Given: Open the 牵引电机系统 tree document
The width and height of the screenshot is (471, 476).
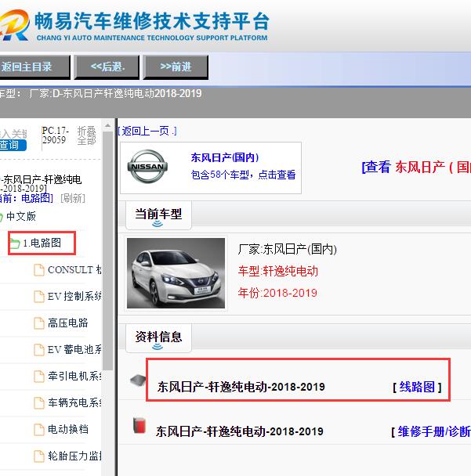Looking at the screenshot, I should tap(74, 377).
